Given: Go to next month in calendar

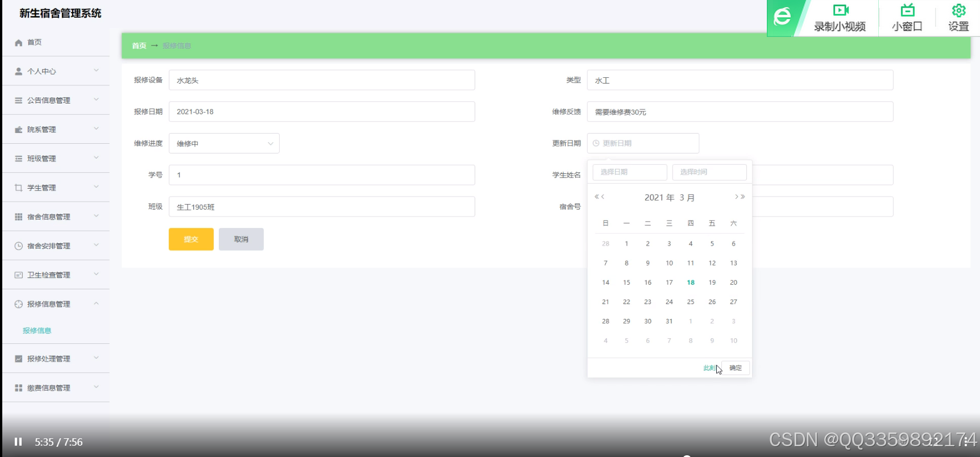Looking at the screenshot, I should pos(736,197).
